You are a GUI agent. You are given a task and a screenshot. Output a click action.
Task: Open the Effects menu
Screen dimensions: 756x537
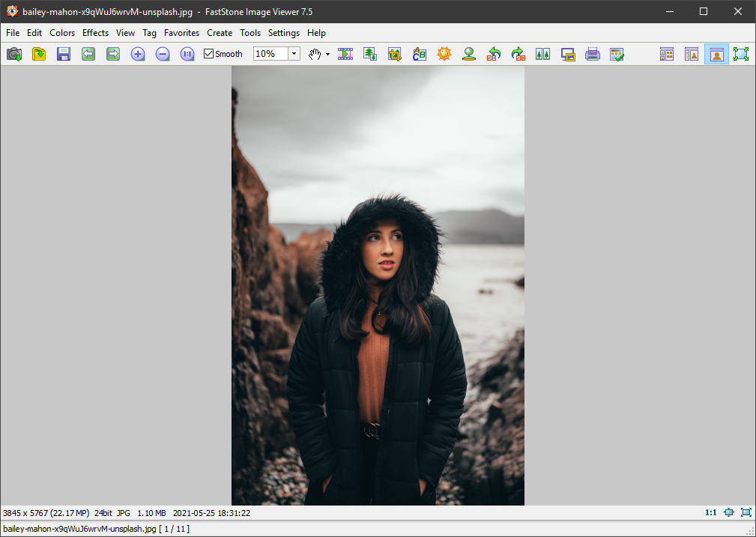click(x=95, y=33)
